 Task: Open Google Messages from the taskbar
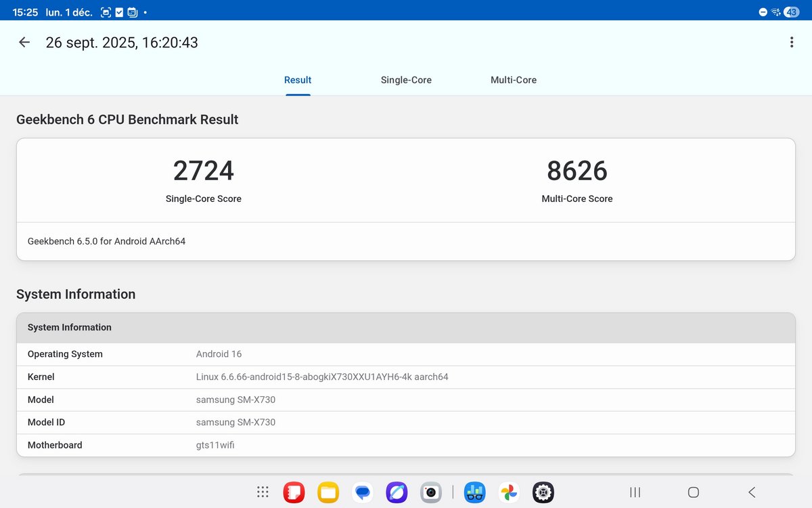pos(363,492)
